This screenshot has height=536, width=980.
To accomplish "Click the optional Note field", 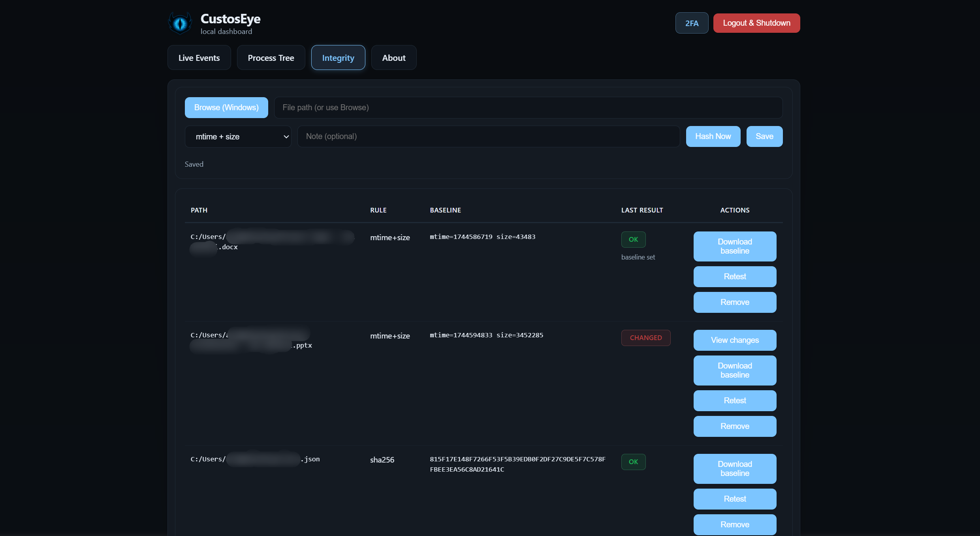I will (488, 136).
